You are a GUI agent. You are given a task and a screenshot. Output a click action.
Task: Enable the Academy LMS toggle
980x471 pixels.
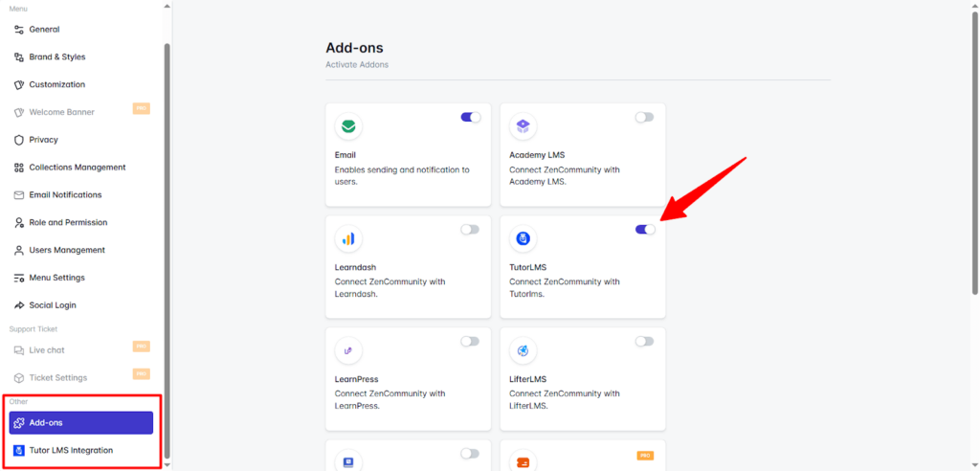tap(644, 117)
